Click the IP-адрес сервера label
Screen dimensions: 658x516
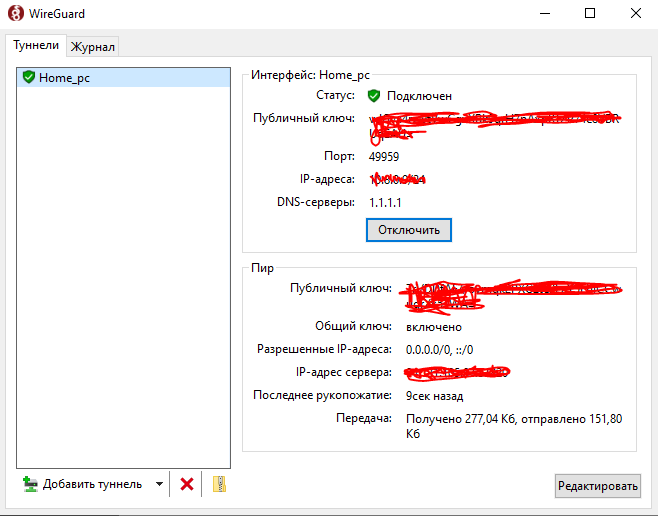(x=344, y=372)
